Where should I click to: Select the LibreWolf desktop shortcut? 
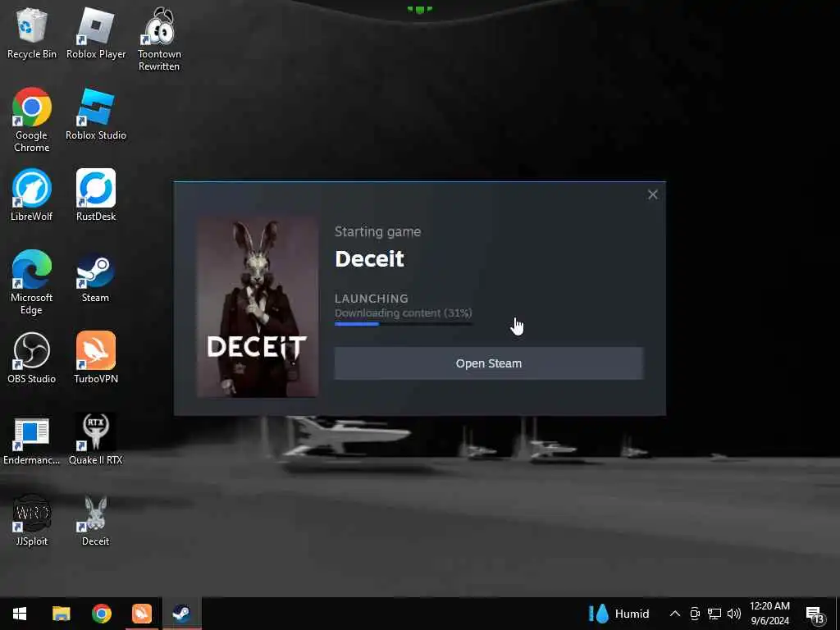tap(32, 195)
